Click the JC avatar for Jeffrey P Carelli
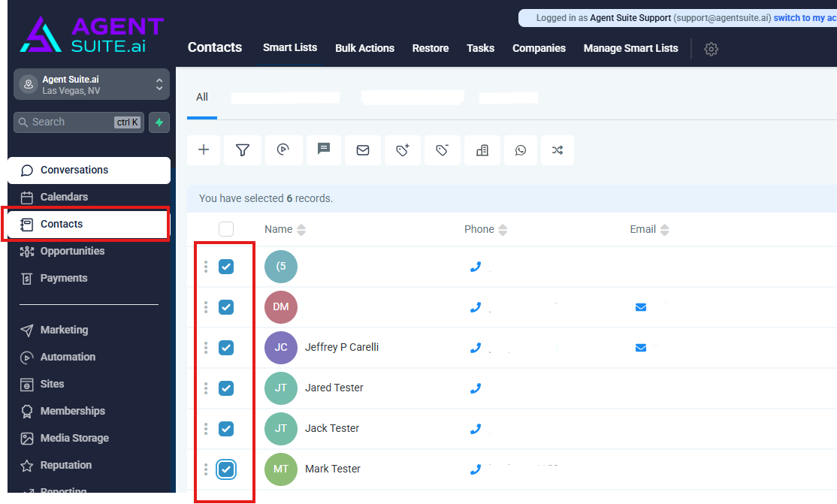The image size is (837, 504). tap(281, 348)
